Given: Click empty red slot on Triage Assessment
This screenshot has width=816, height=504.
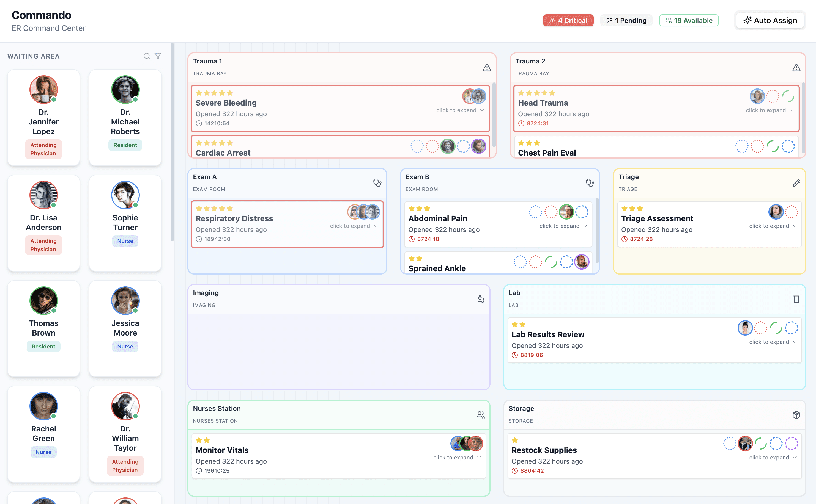Looking at the screenshot, I should tap(791, 212).
